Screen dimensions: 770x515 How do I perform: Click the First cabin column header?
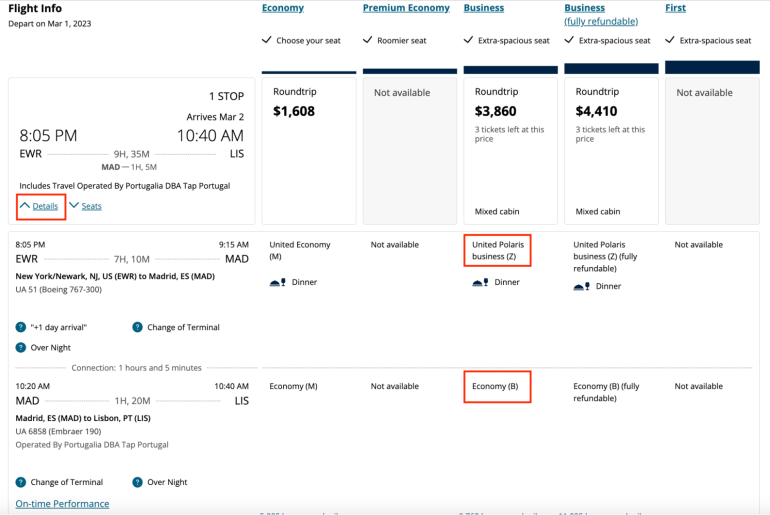[x=678, y=8]
